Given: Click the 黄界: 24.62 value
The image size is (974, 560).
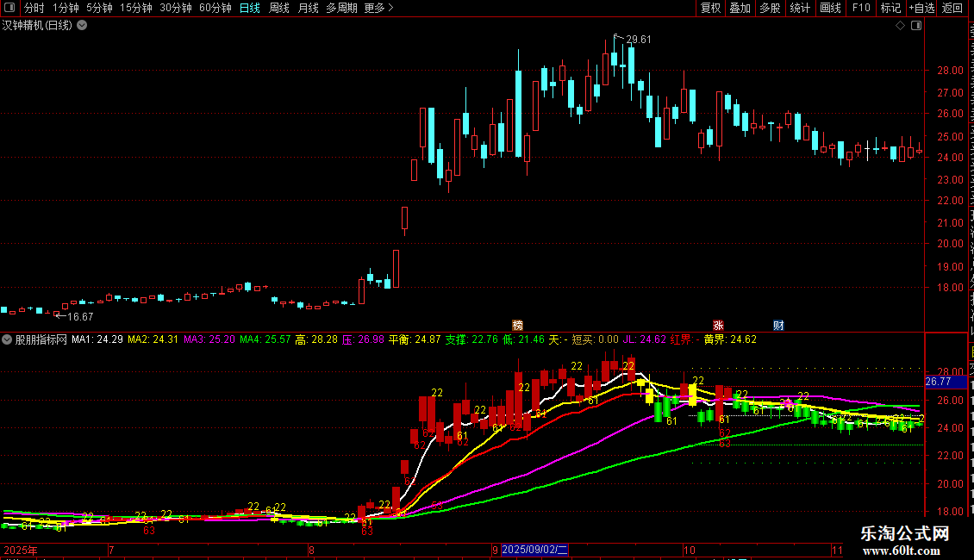Looking at the screenshot, I should (730, 339).
